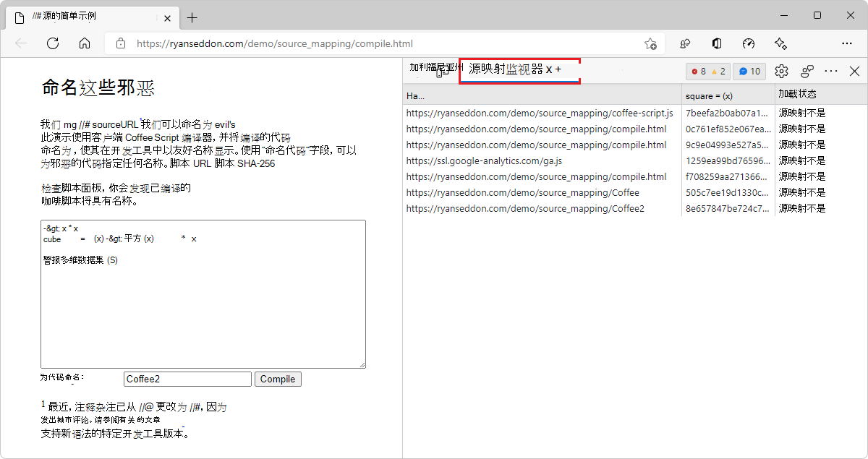The height and width of the screenshot is (459, 868).
Task: Open the sidebar split-panel icon
Action: [717, 43]
